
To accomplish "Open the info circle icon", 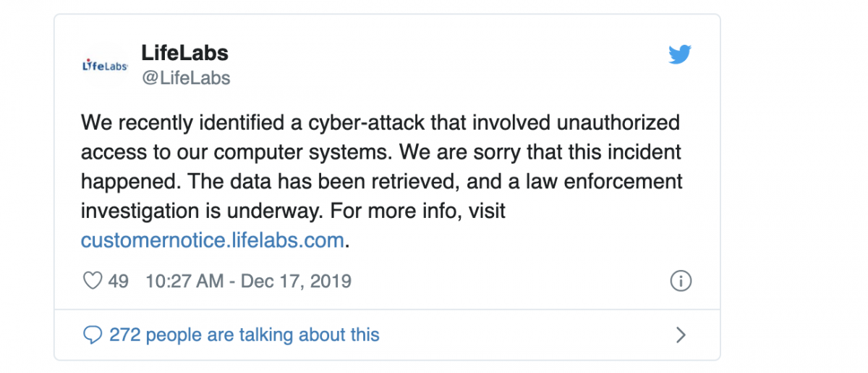I will (x=681, y=281).
